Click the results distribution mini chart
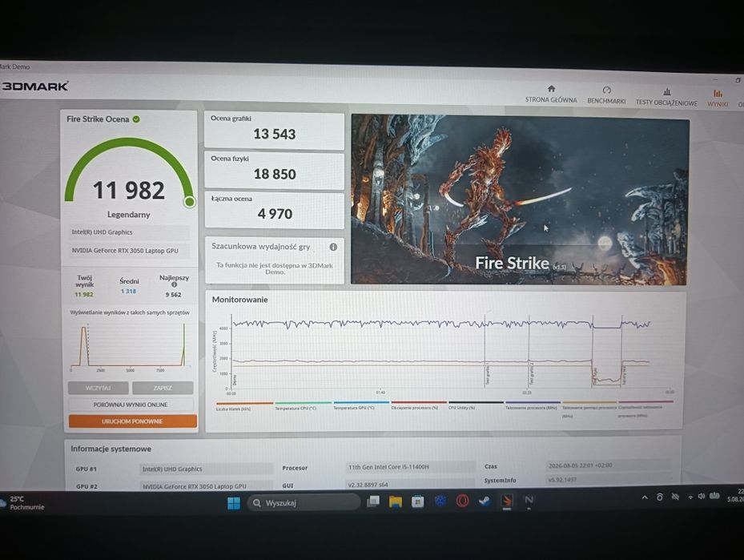744x560 pixels. 129,346
